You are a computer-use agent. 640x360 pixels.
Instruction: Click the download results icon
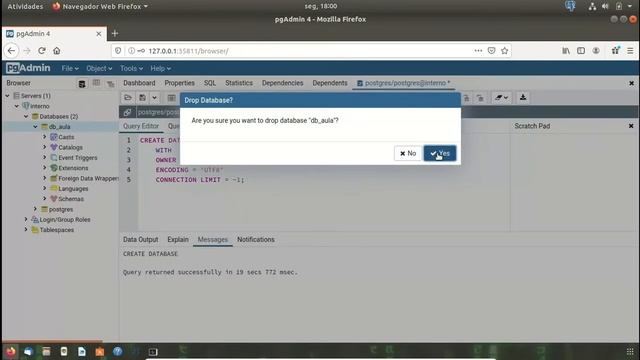[x=523, y=98]
